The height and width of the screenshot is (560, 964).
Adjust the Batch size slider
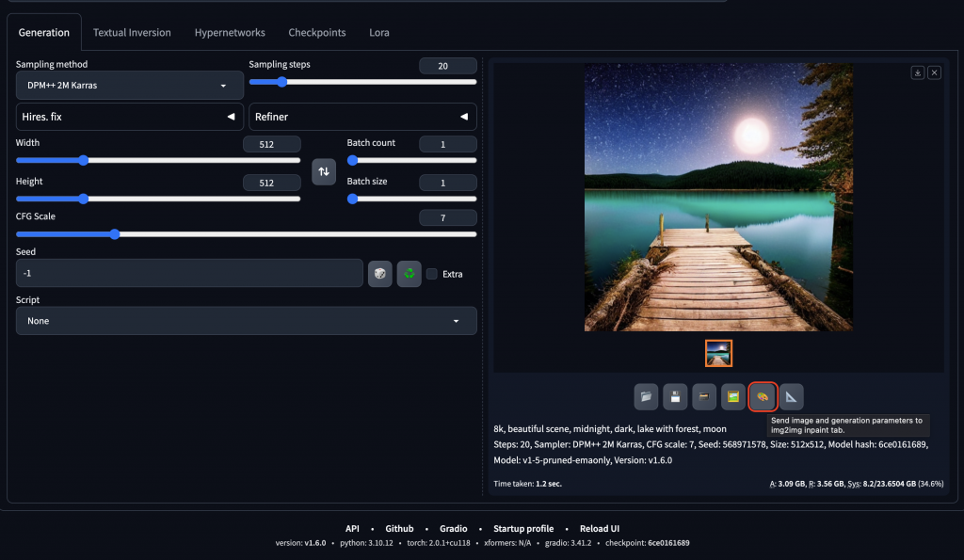pos(412,199)
